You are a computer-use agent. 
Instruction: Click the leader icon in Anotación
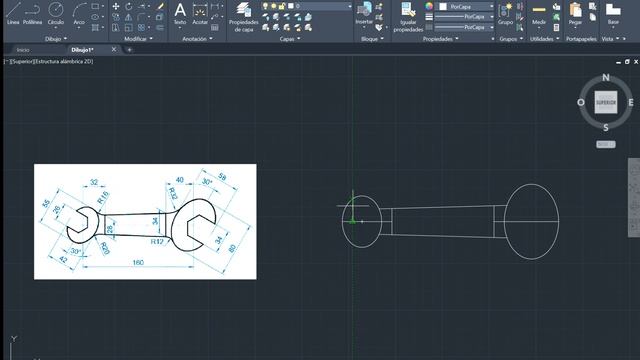pos(215,17)
